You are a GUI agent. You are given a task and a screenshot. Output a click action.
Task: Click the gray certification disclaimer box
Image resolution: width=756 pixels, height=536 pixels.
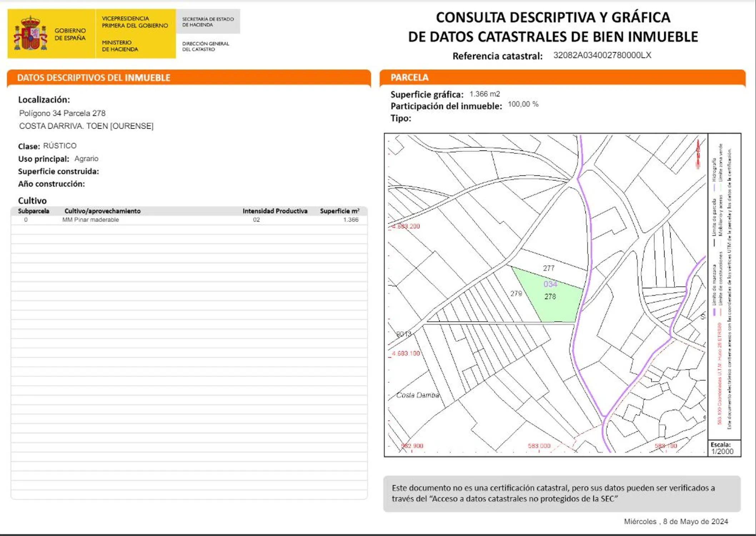click(562, 493)
